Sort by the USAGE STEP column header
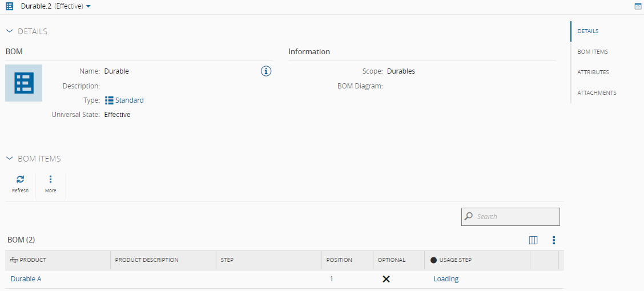This screenshot has height=291, width=644. point(455,260)
